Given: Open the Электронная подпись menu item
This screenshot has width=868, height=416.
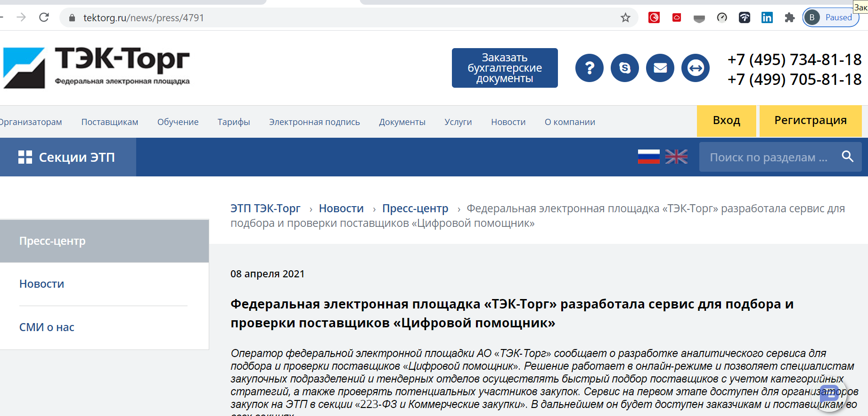Looking at the screenshot, I should pyautogui.click(x=314, y=122).
